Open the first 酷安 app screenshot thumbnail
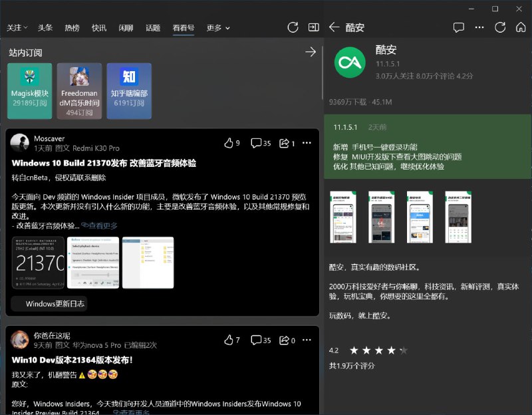This screenshot has width=532, height=415. click(344, 216)
